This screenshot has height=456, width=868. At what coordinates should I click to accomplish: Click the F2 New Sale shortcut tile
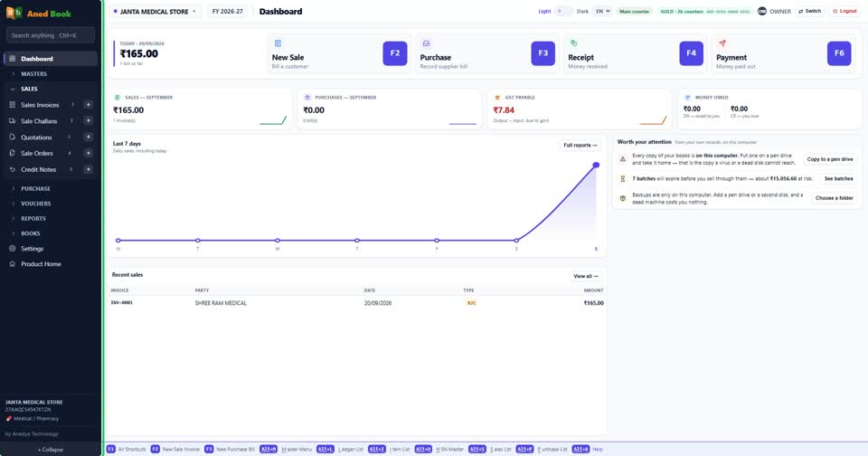[x=395, y=53]
